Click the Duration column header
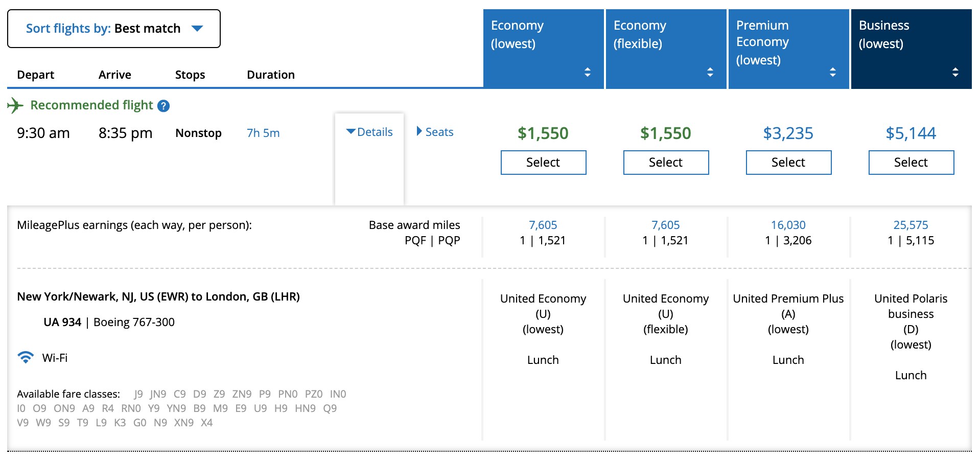 [270, 75]
